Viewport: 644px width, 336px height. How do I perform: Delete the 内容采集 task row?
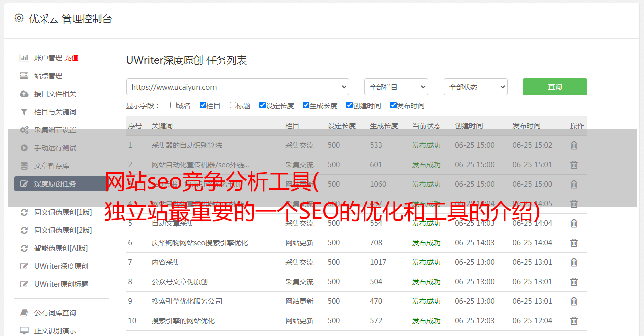pyautogui.click(x=574, y=262)
